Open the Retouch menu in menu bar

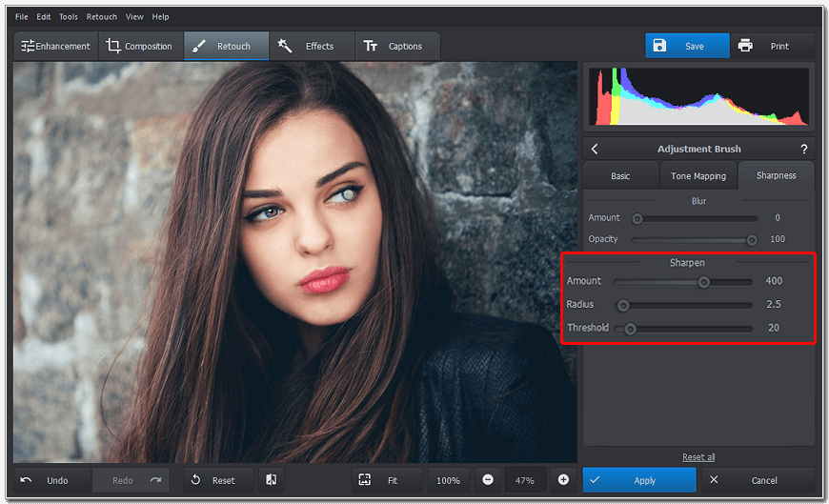point(102,17)
